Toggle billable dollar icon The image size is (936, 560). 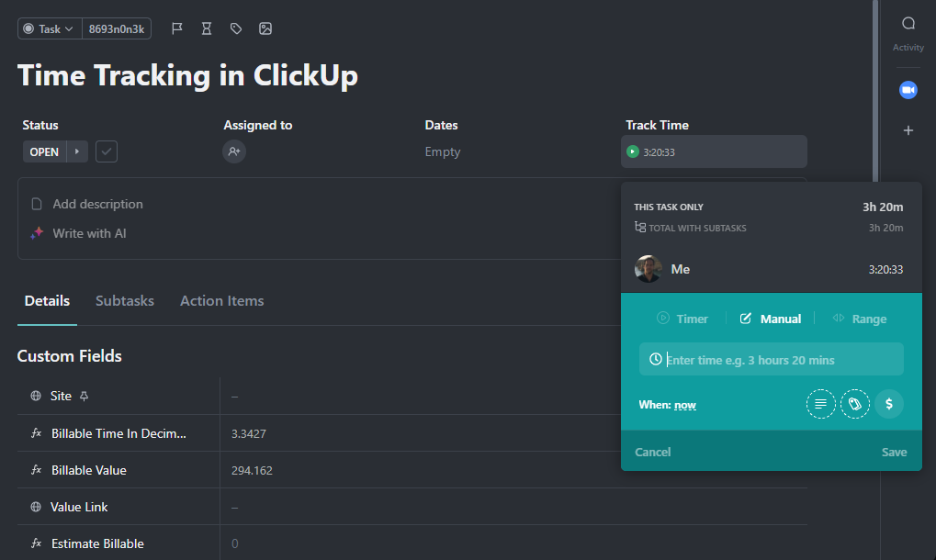889,404
